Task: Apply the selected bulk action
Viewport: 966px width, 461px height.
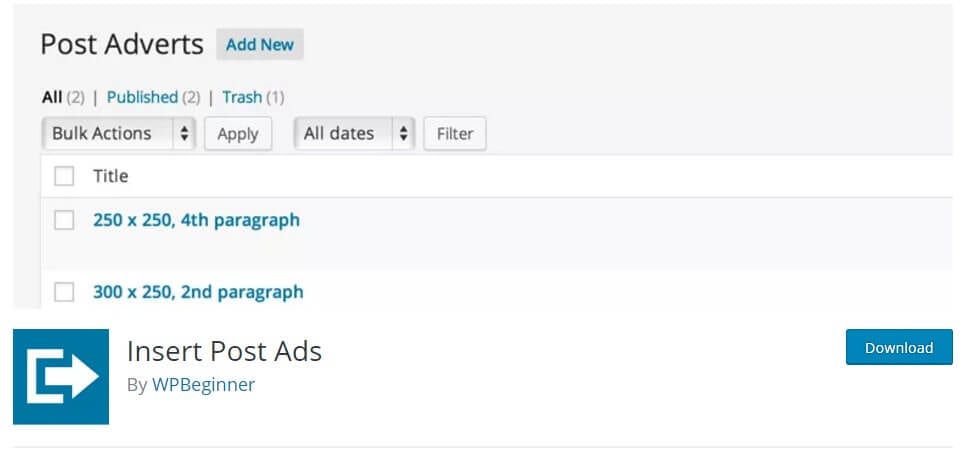Action: [x=238, y=134]
